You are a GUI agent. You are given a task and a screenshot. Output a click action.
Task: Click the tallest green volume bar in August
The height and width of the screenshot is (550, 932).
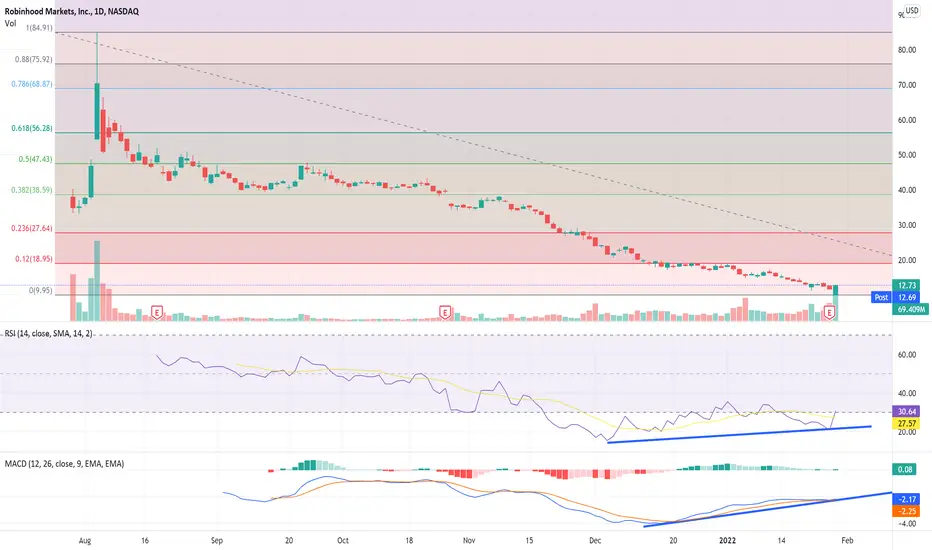(97, 281)
